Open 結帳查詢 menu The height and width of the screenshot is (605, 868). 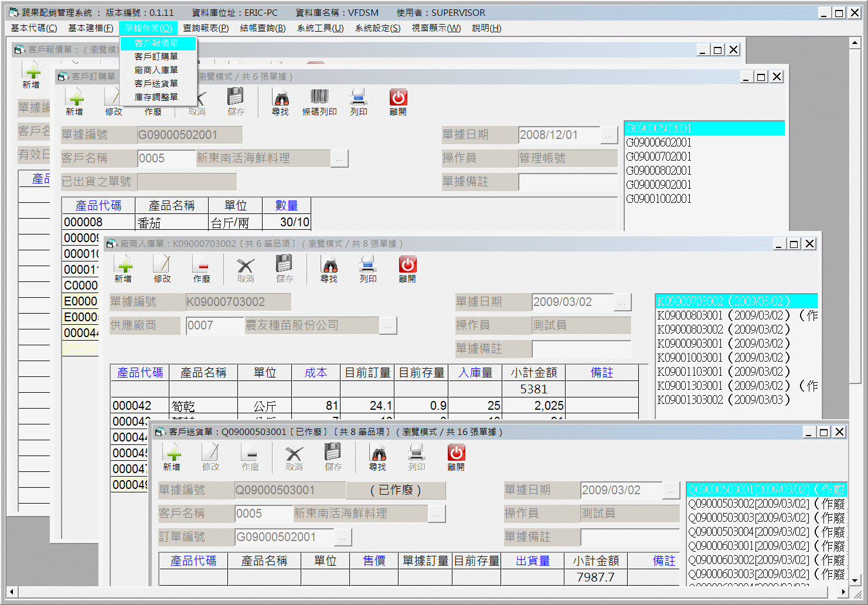[x=263, y=28]
